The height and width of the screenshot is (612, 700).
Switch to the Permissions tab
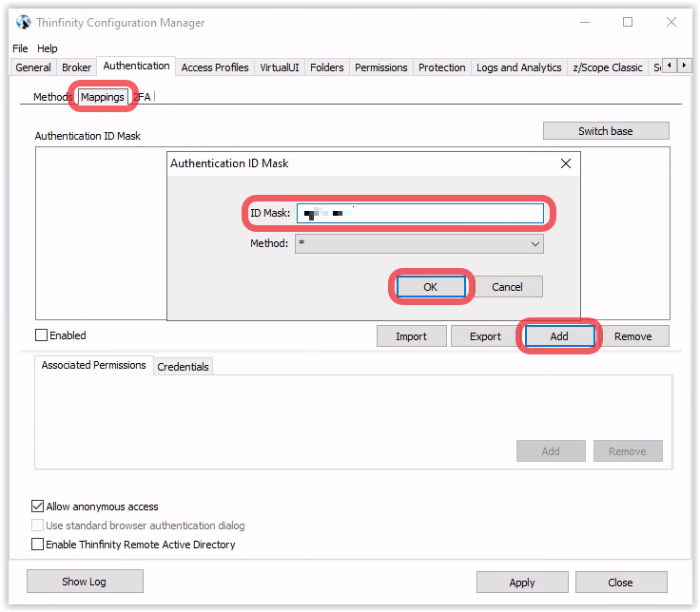point(380,67)
